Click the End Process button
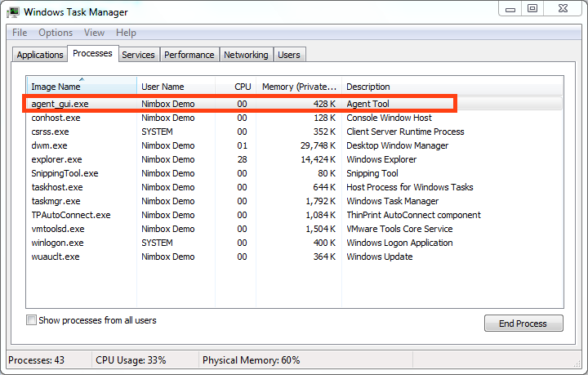This screenshot has height=375, width=588. [523, 324]
